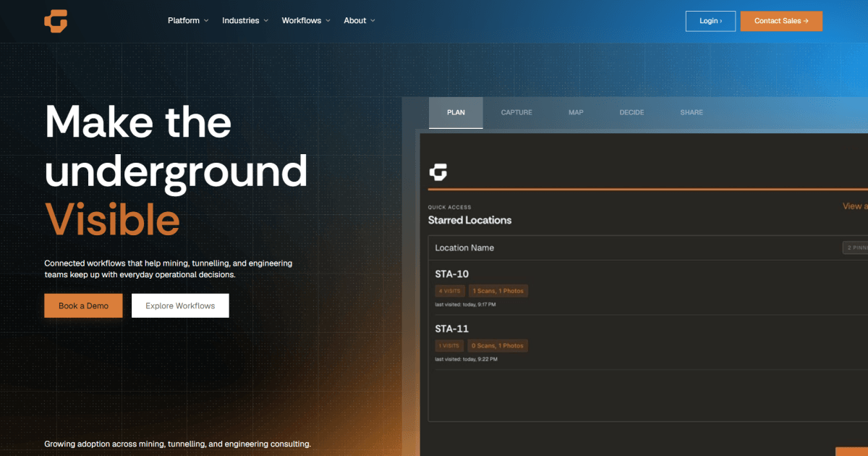
Task: Click the View all link by Starred Locations
Action: click(x=855, y=206)
